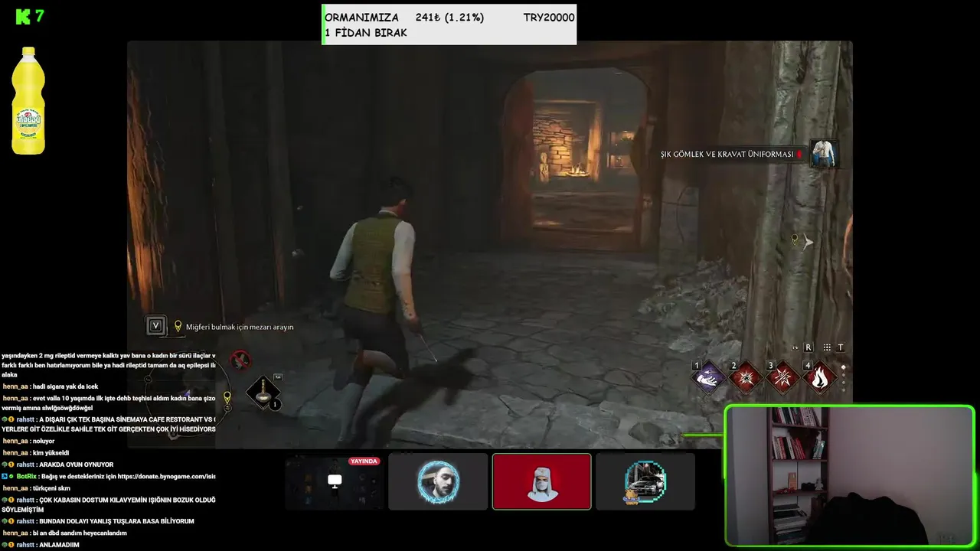Click chat message 'türkçeni skm'

click(51, 488)
